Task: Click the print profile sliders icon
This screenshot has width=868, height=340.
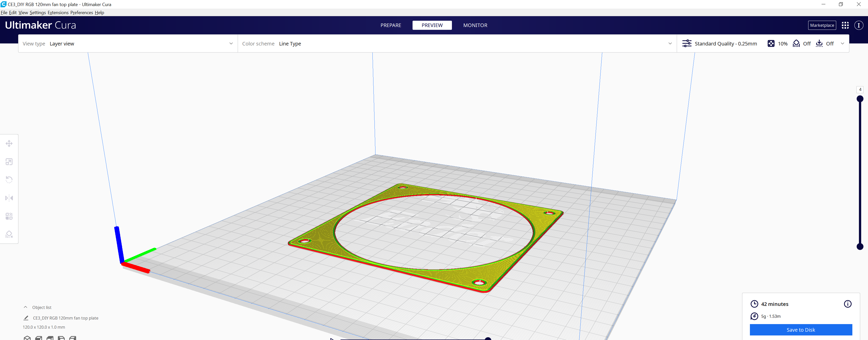Action: (687, 43)
